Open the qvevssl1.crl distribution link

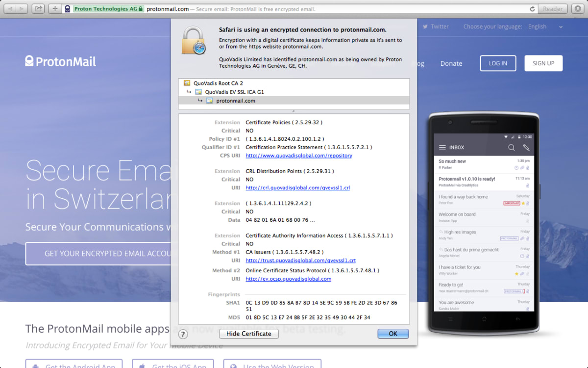click(x=298, y=187)
